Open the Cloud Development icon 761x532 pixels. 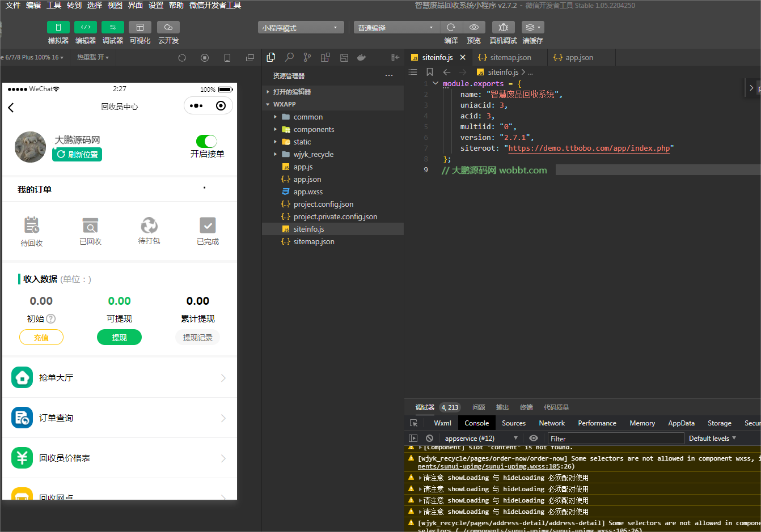point(168,27)
